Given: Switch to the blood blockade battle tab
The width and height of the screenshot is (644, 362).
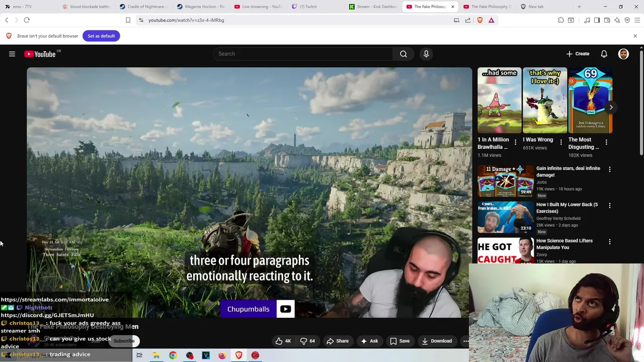Looking at the screenshot, I should 86,7.
